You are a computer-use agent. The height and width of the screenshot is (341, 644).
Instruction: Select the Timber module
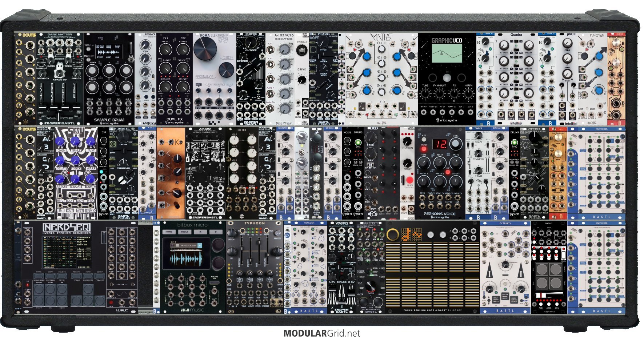(x=478, y=173)
